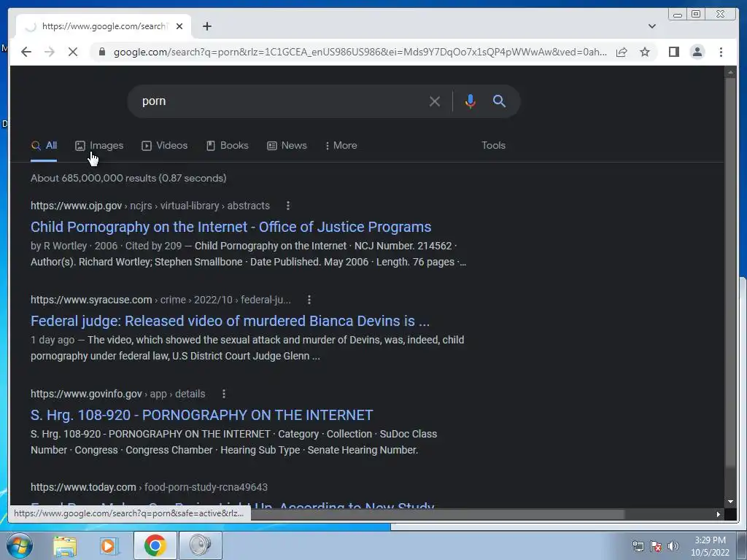Switch to the News tab
Image resolution: width=747 pixels, height=560 pixels.
click(x=287, y=146)
